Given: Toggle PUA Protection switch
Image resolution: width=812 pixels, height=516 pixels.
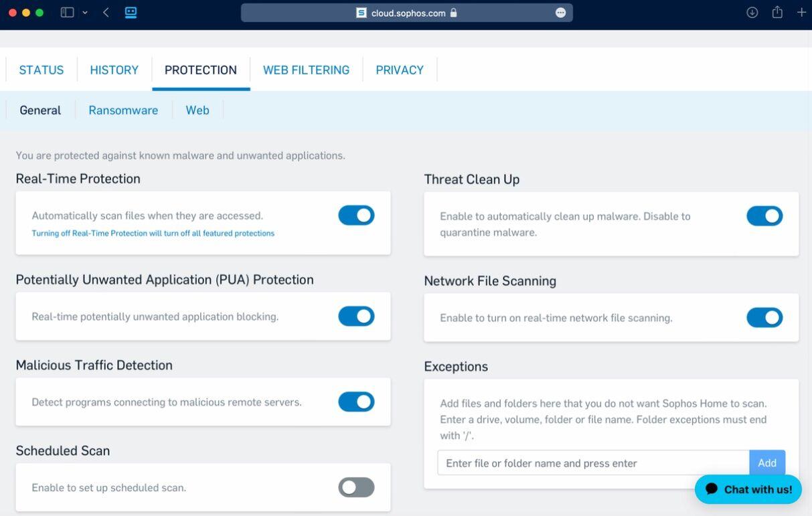Looking at the screenshot, I should (x=356, y=317).
